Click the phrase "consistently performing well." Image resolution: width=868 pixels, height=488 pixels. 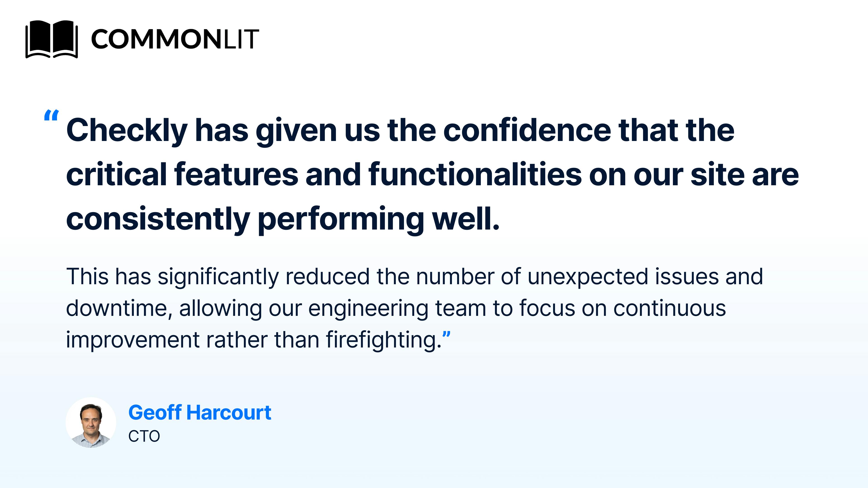point(283,219)
